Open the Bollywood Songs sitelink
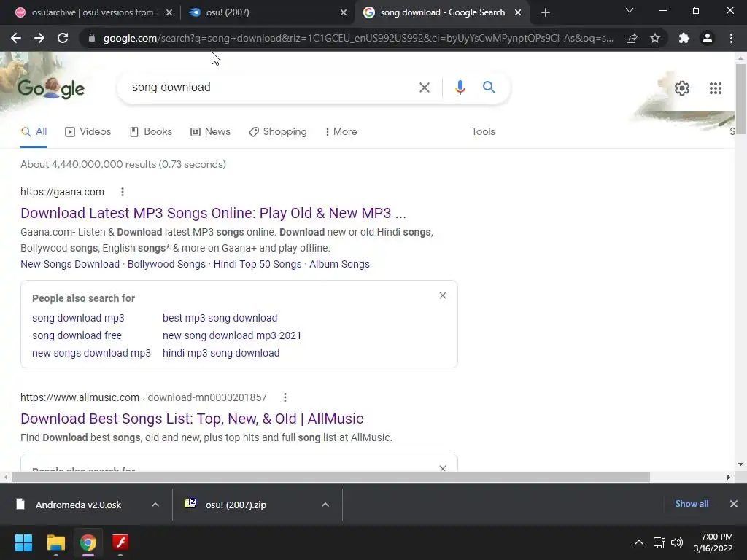 166,264
